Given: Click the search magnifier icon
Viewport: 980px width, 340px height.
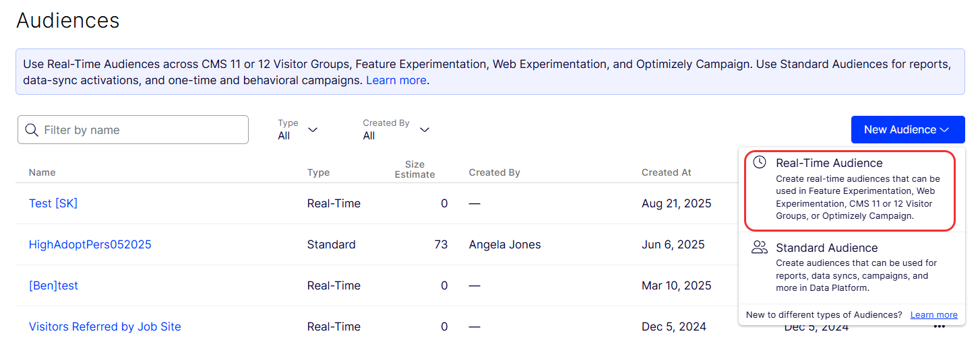Looking at the screenshot, I should [x=31, y=130].
